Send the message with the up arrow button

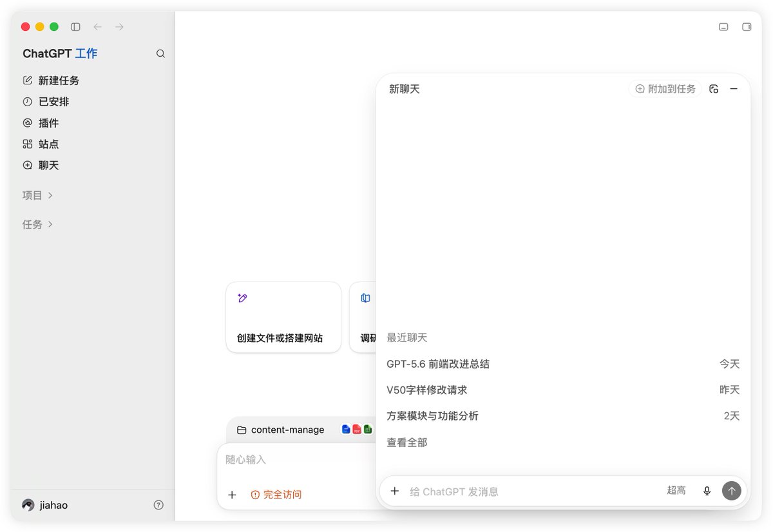point(731,491)
